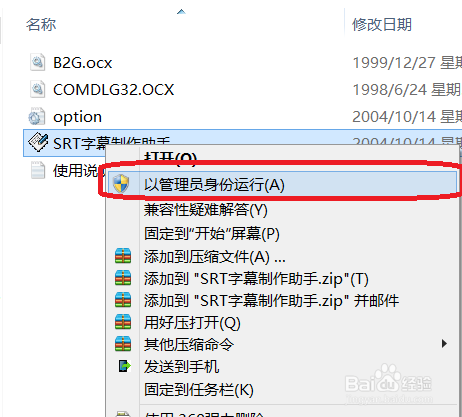Click the archive icon beside 用好压打开(Q)
The width and height of the screenshot is (462, 417).
tap(123, 322)
